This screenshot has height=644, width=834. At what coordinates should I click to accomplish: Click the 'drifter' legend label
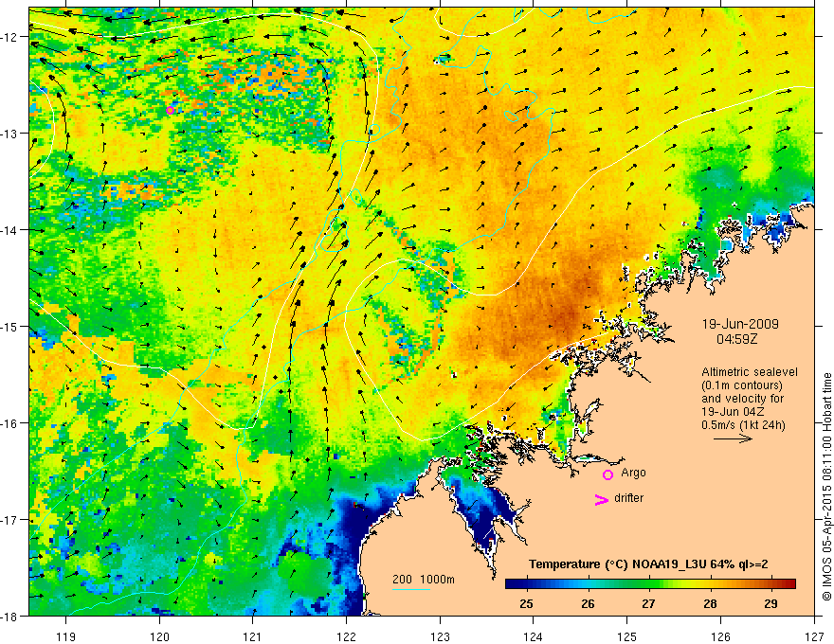(628, 498)
